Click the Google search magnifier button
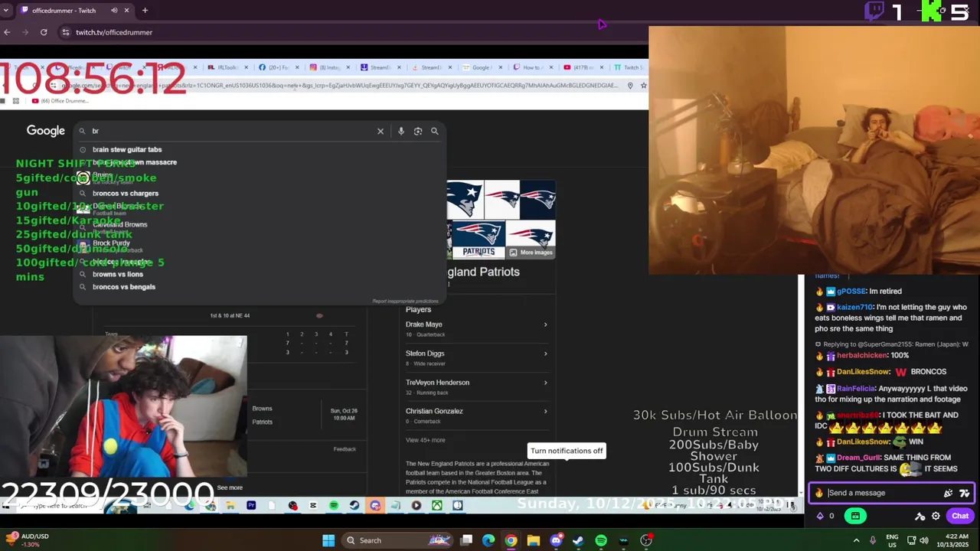 point(435,131)
